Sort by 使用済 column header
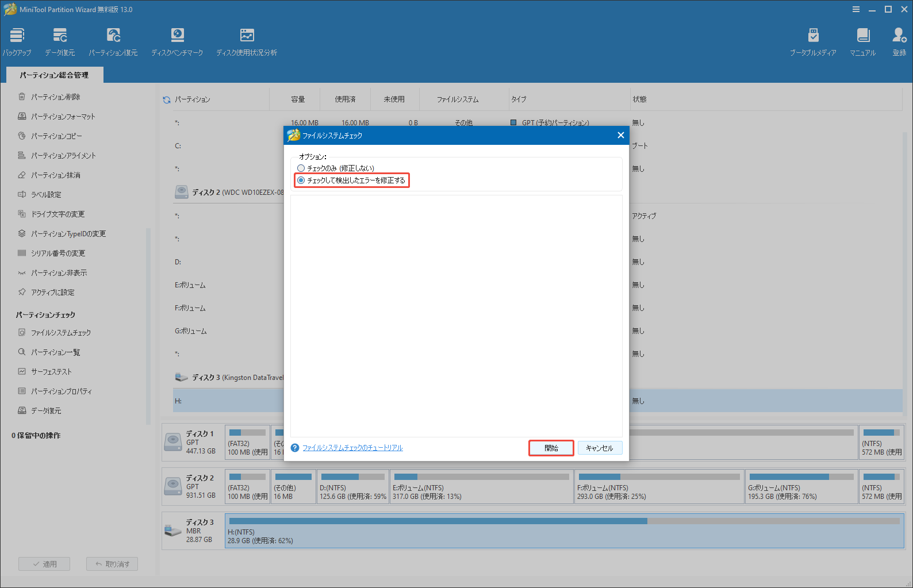 click(x=346, y=99)
